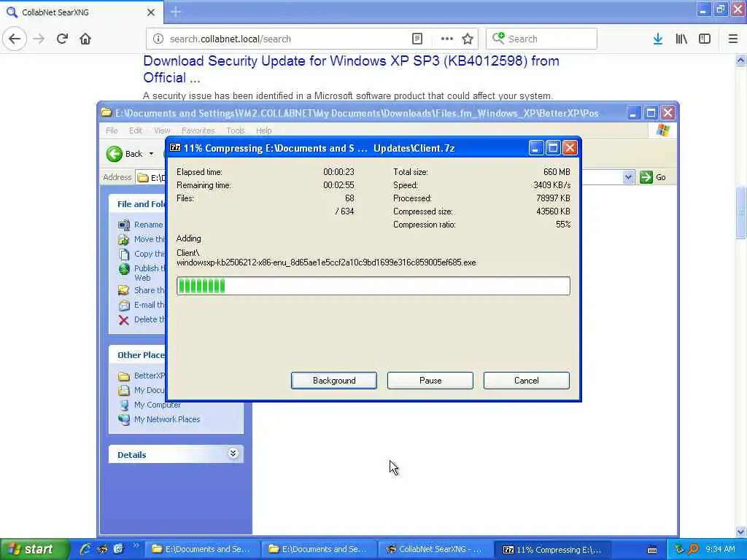Viewport: 747px width, 560px height.
Task: Open a new Firefox tab
Action: 176,12
